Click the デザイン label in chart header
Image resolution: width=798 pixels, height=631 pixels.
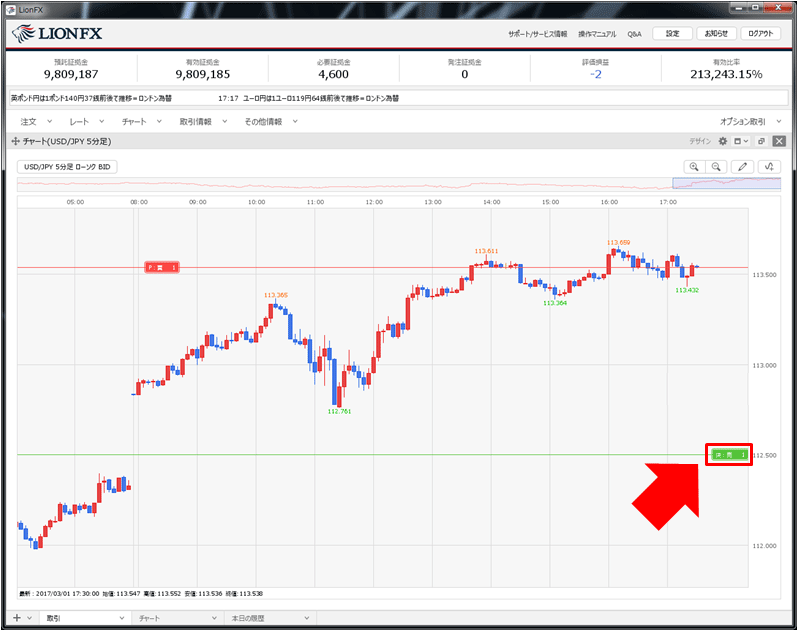[x=700, y=141]
